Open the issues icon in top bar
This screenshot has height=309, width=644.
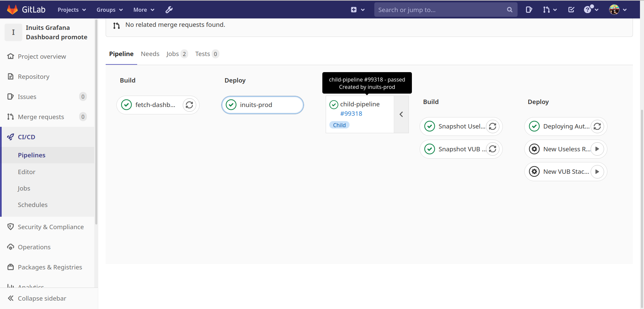click(529, 10)
